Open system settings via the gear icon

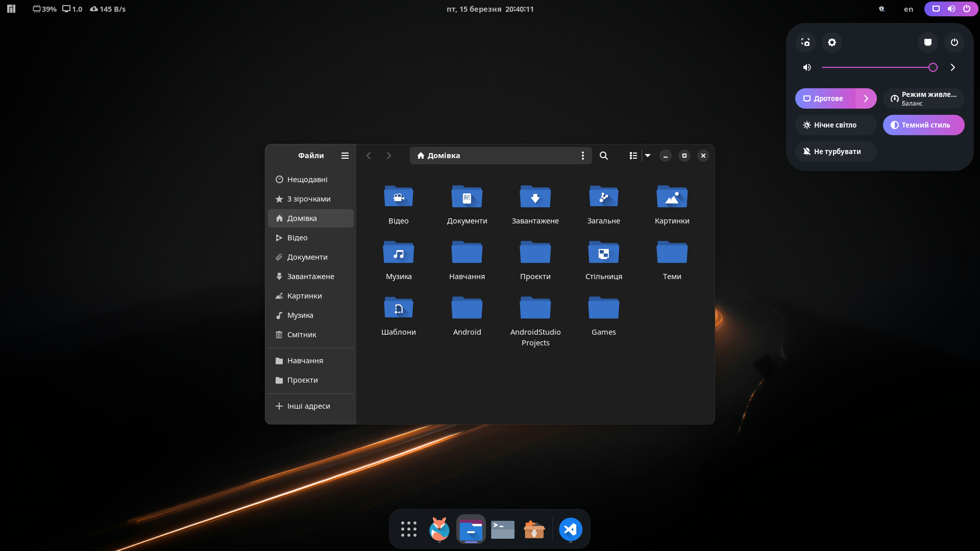pos(832,42)
